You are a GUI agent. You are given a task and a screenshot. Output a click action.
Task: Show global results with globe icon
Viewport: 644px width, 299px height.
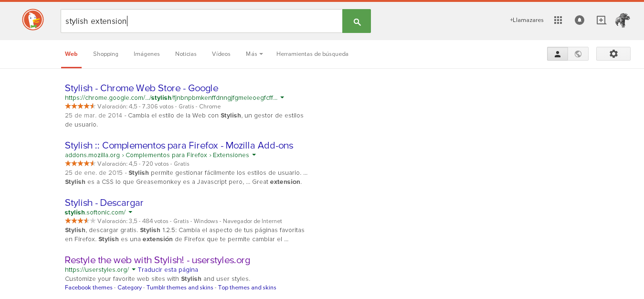578,54
